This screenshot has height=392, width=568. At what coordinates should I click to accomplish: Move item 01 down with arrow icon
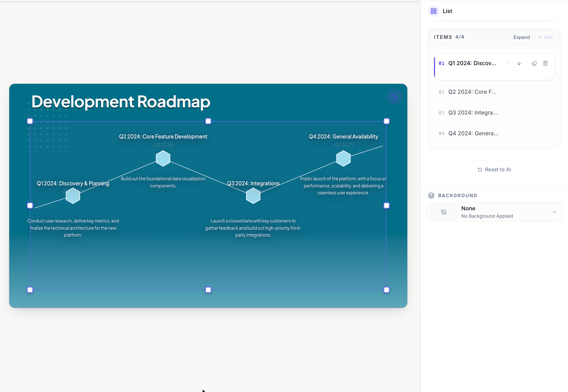tap(519, 63)
